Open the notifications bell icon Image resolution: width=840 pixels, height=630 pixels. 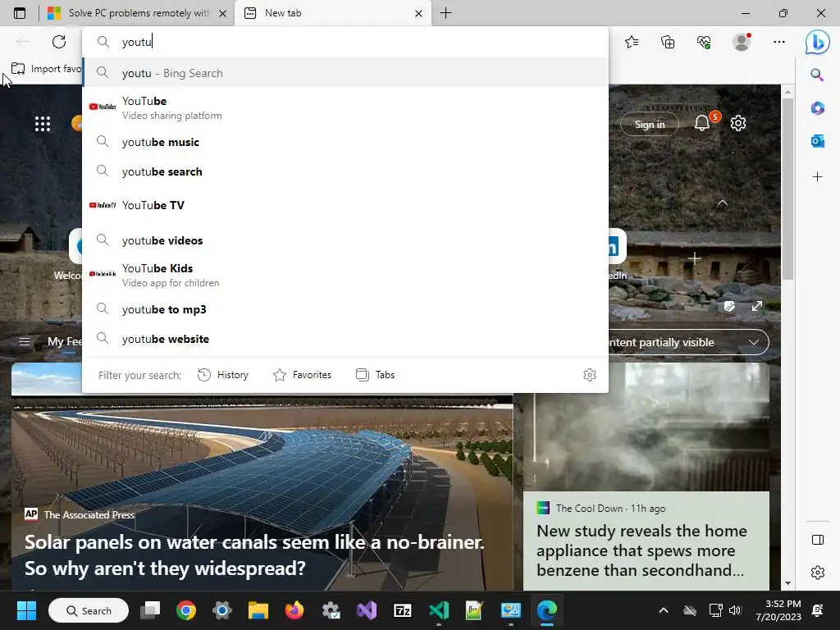point(702,123)
